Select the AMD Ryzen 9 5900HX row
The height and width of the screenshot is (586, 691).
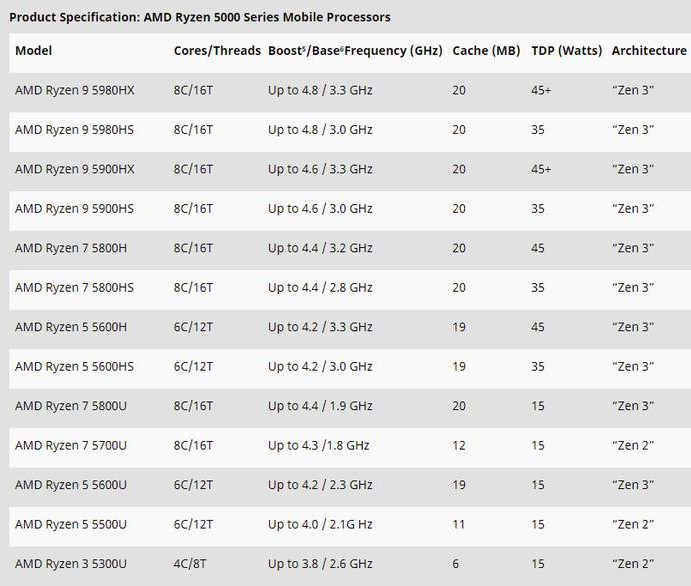[x=350, y=169]
